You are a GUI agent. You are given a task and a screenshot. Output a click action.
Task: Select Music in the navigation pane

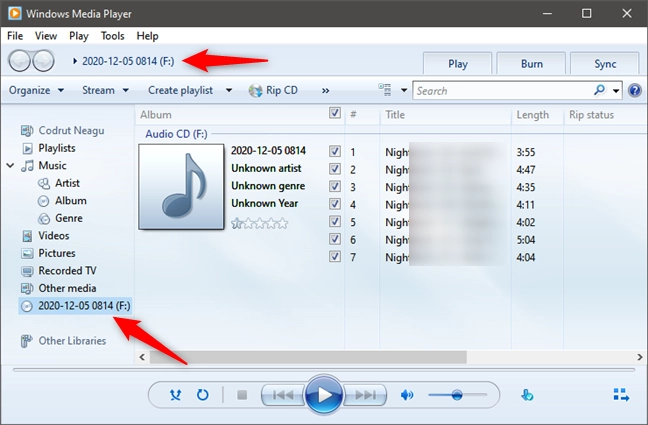tap(44, 165)
